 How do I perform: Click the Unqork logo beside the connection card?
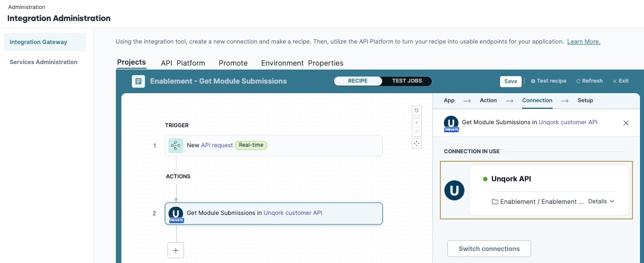454,190
